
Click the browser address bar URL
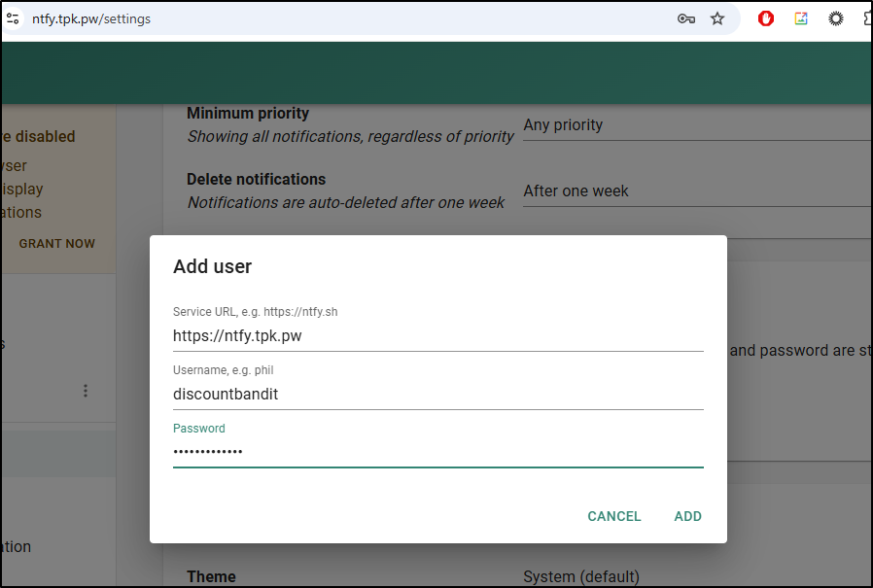pyautogui.click(x=91, y=18)
